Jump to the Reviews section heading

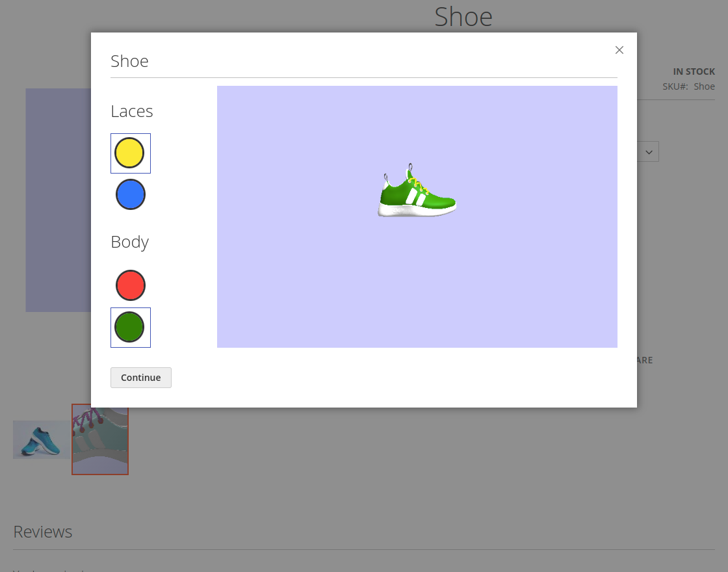click(x=43, y=532)
